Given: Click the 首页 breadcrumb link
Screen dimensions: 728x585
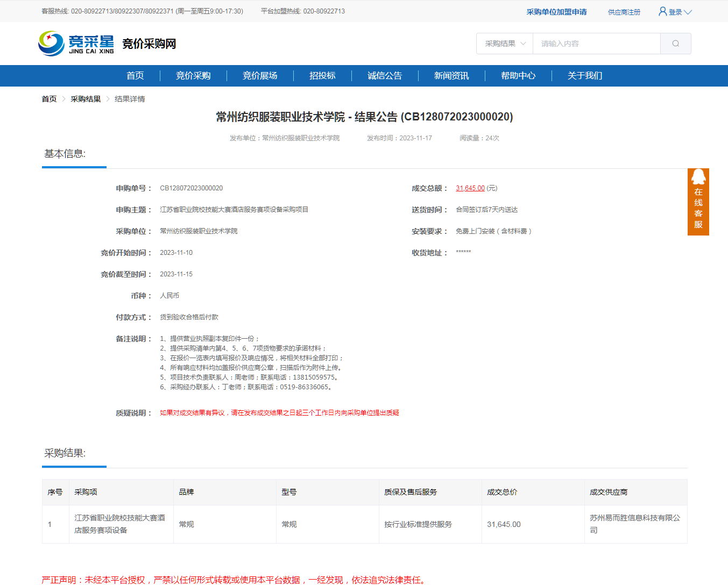Looking at the screenshot, I should 49,99.
